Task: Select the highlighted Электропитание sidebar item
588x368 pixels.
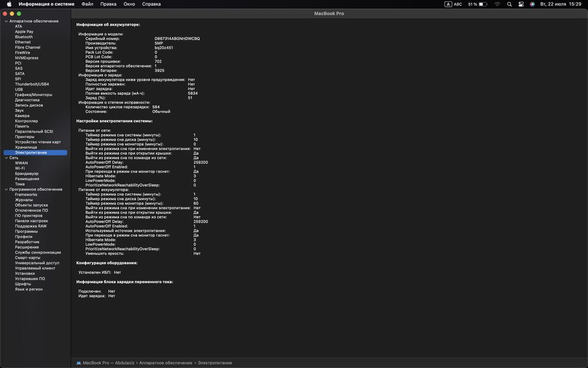Action: (x=35, y=152)
